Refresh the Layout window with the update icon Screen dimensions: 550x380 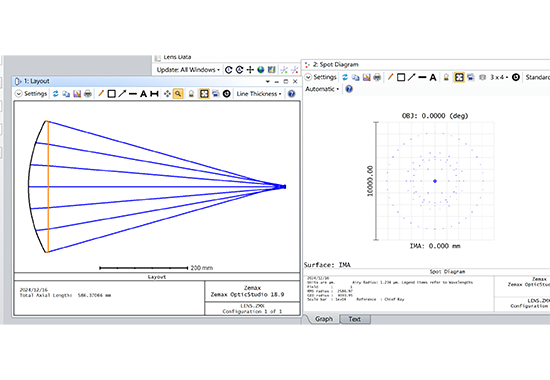(x=56, y=94)
